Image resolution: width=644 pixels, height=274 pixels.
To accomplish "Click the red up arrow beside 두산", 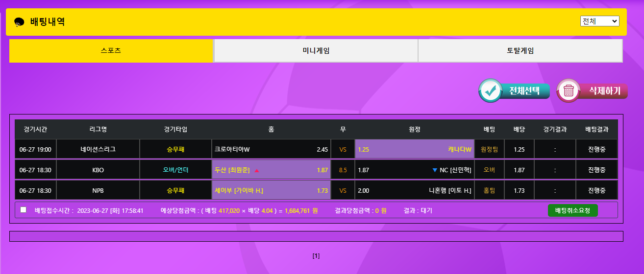I will pyautogui.click(x=256, y=170).
